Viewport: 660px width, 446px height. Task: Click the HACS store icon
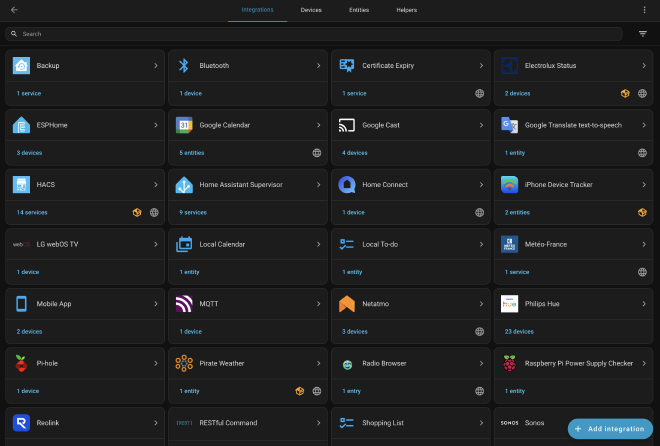21,185
